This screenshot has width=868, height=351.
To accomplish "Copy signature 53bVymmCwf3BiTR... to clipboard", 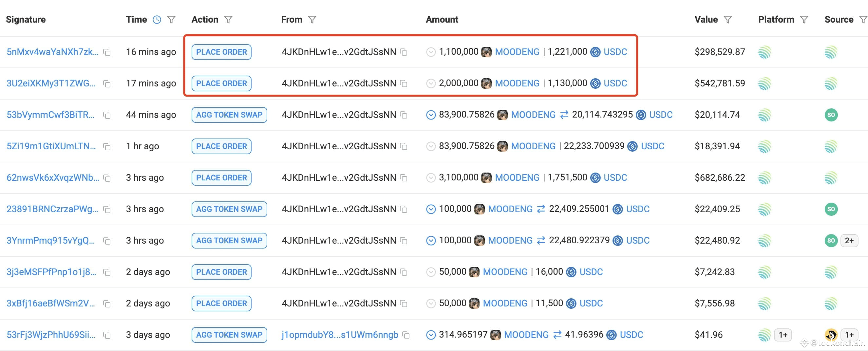I will click(x=107, y=115).
